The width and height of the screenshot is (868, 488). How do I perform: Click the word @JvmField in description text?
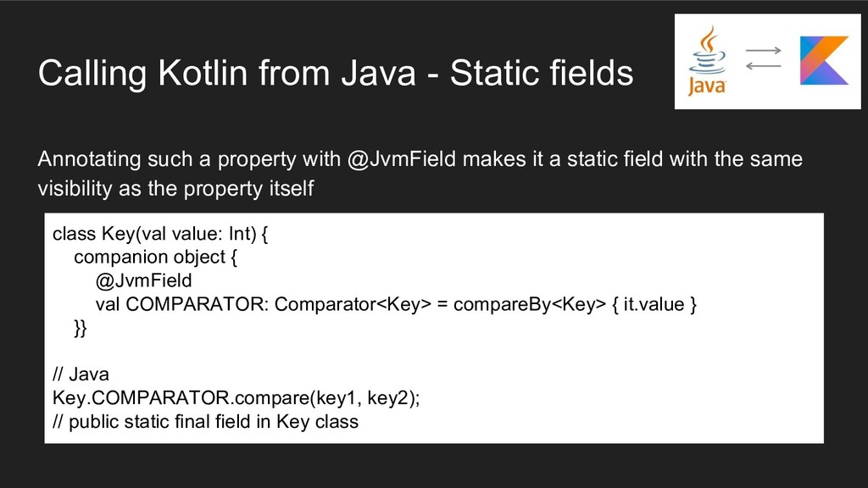pyautogui.click(x=402, y=159)
